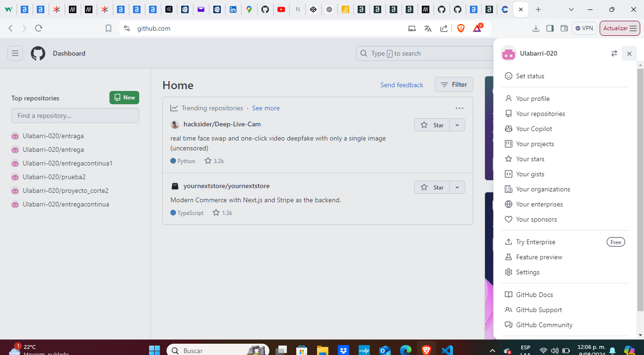The width and height of the screenshot is (644, 355).
Task: Click See more trending repositories
Action: pos(266,108)
